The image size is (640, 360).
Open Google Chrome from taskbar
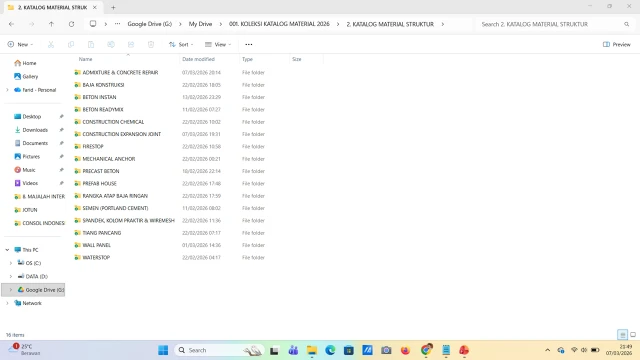tap(426, 350)
